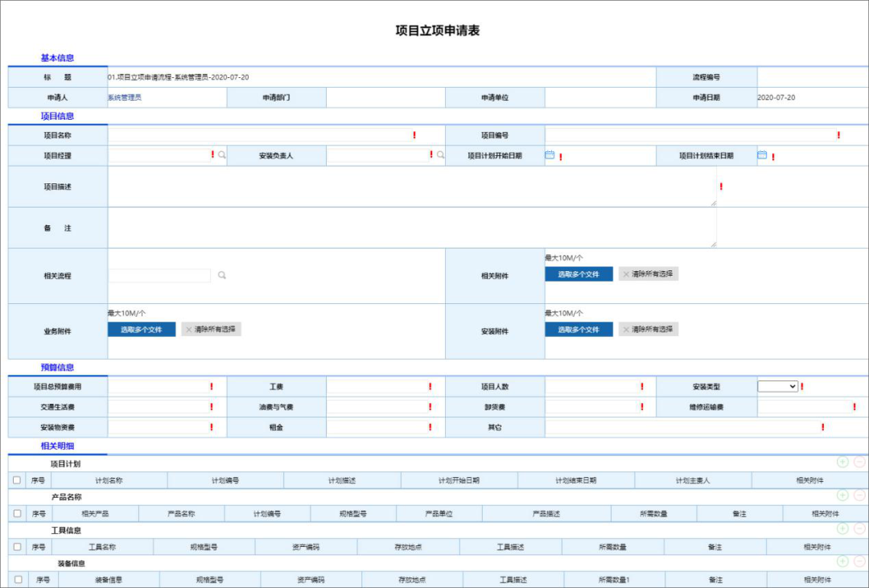This screenshot has width=869, height=588.
Task: Open calendar picker for 项目计划开始日期
Action: 550,155
